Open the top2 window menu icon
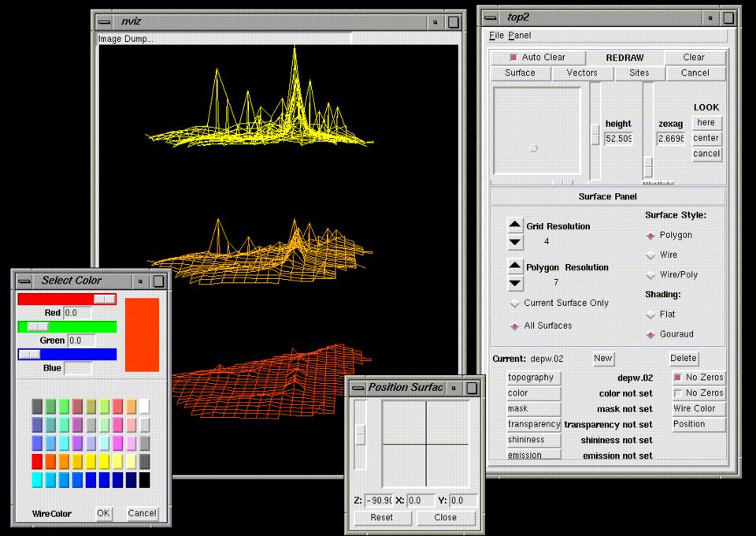Viewport: 756px width, 536px height. pyautogui.click(x=490, y=17)
